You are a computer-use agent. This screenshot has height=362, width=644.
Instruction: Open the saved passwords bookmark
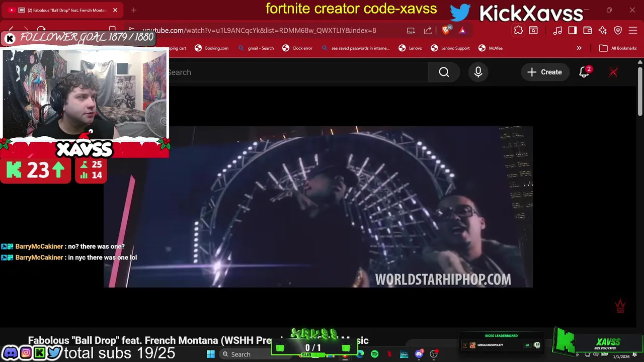pyautogui.click(x=355, y=48)
